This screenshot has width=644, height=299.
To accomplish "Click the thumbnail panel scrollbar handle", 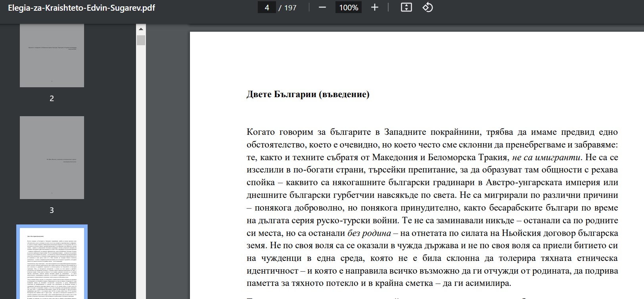I will point(141,40).
